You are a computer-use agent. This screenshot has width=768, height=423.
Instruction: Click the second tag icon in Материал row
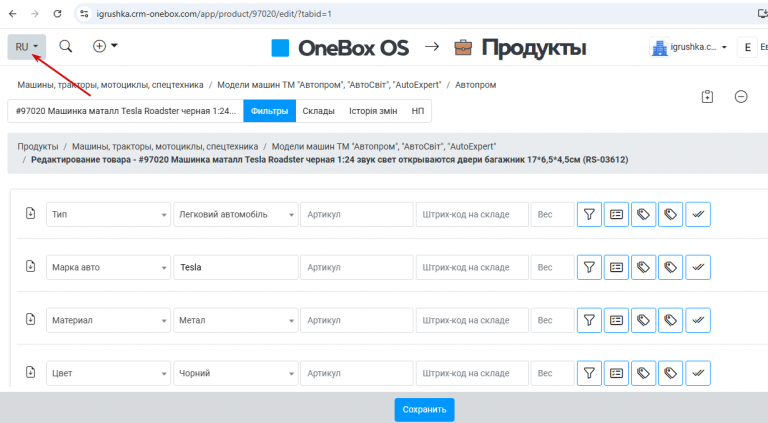coord(671,320)
